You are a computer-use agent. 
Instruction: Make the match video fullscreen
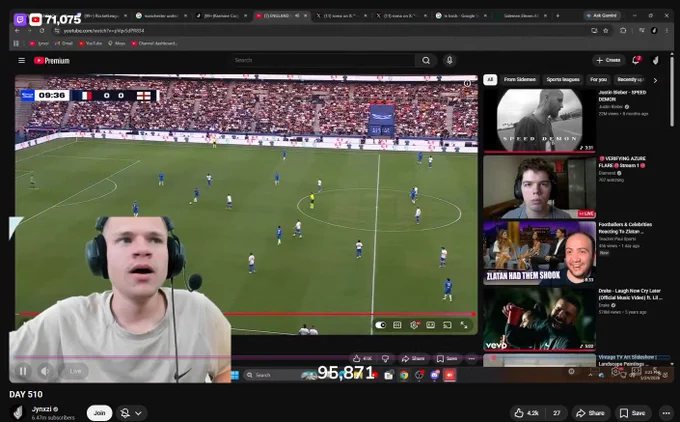(464, 325)
